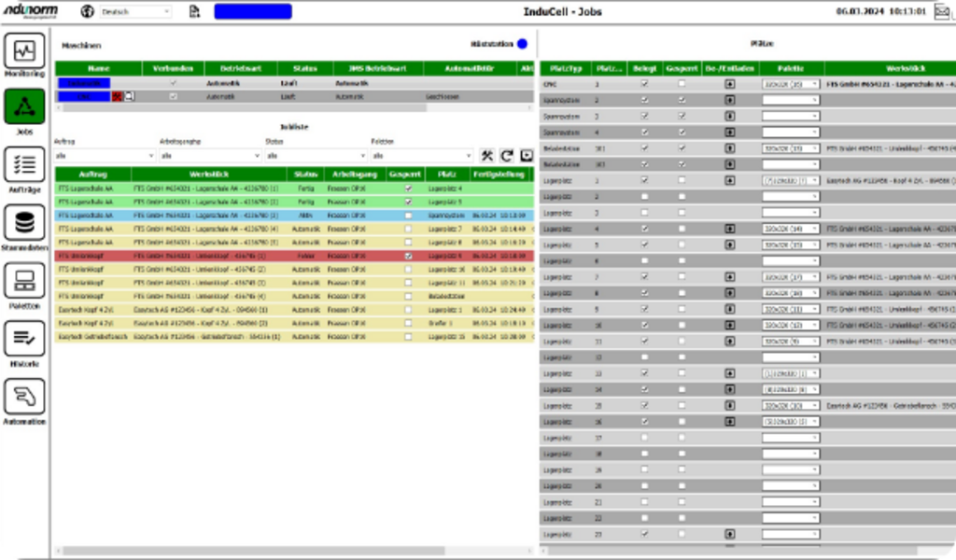Click the job list horizontal scrollbar at the bottom

pos(253,551)
